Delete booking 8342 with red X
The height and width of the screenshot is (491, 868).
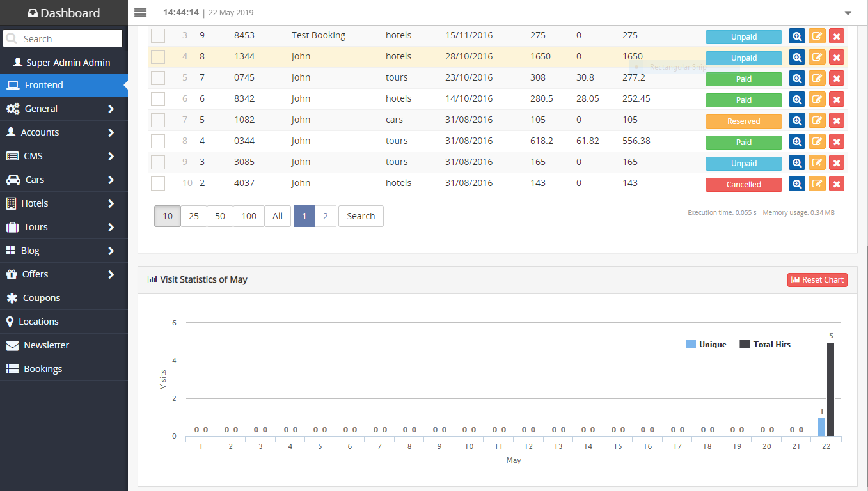tap(836, 100)
